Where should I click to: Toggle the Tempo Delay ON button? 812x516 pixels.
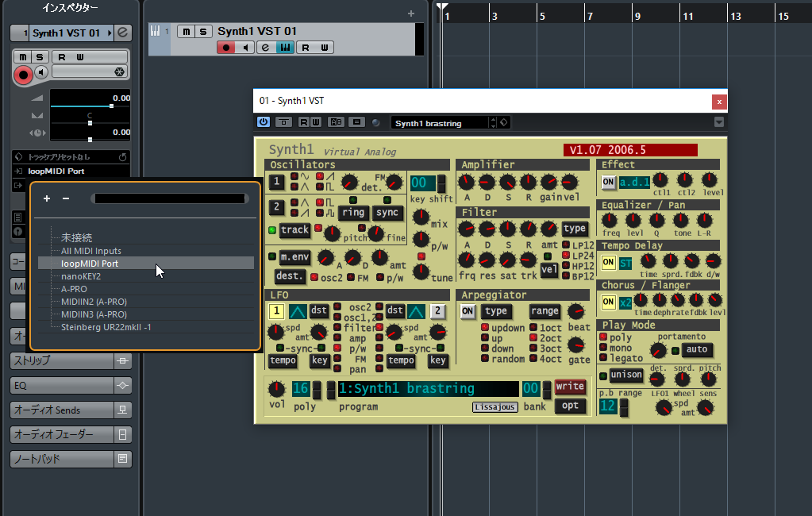[608, 263]
